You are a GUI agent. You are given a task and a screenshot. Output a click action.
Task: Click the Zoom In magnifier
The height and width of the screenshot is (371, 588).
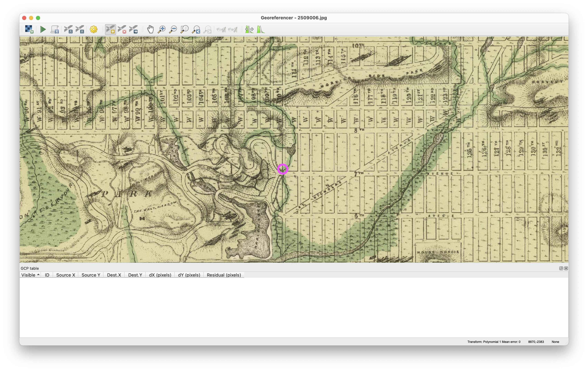161,30
